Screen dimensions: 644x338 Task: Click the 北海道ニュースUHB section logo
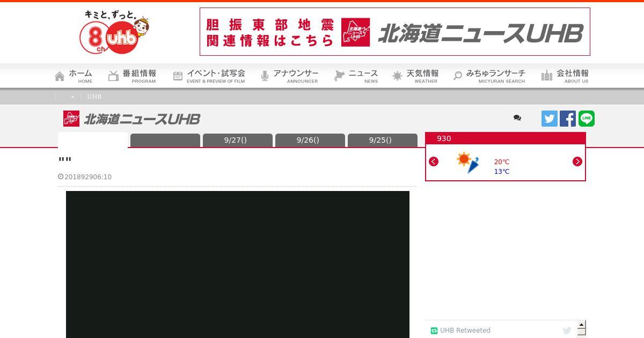[131, 119]
